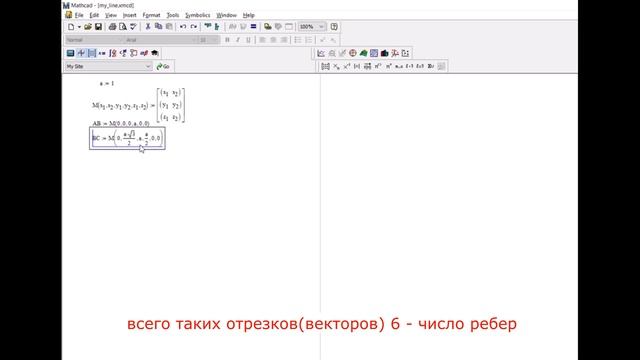Redo the undone action
The image size is (640, 360).
point(193,27)
